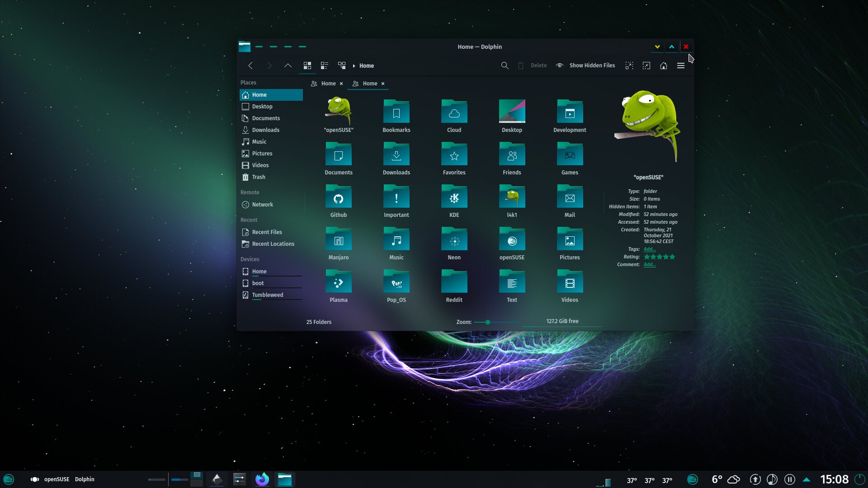
Task: Click the Zoom slider handle
Action: 488,322
